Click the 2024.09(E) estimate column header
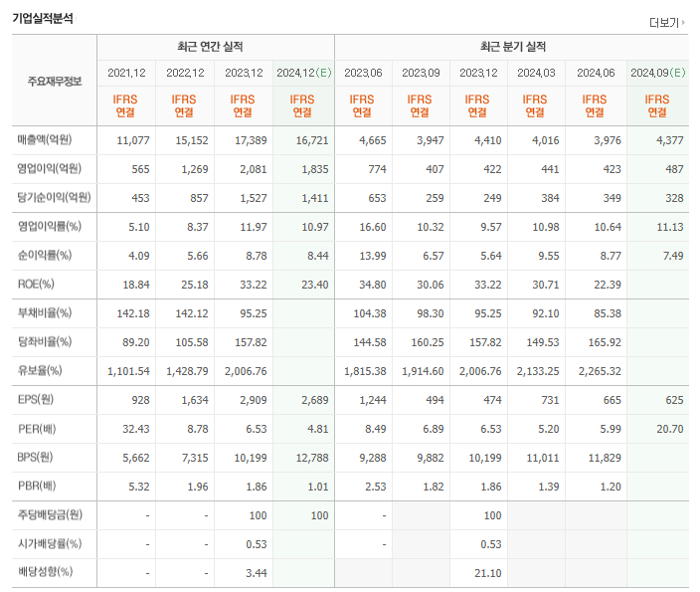700x592 pixels. [658, 73]
